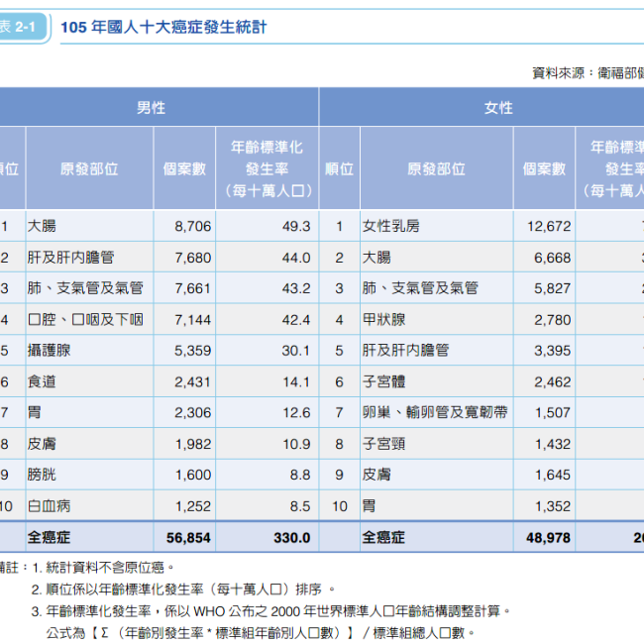
Task: Click the case count 7,144
Action: (192, 320)
